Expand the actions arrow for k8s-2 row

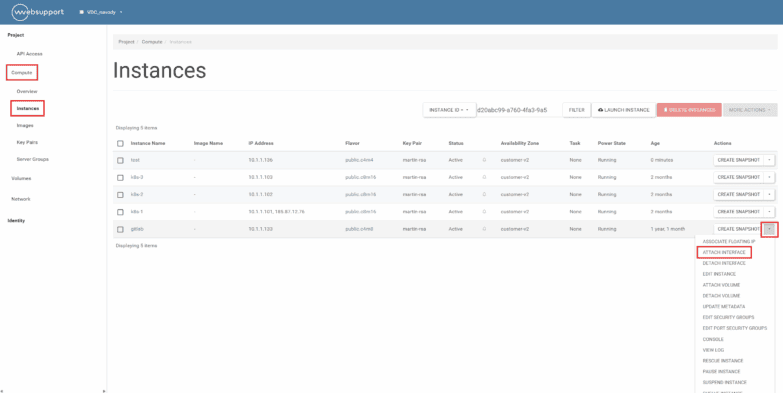(770, 194)
